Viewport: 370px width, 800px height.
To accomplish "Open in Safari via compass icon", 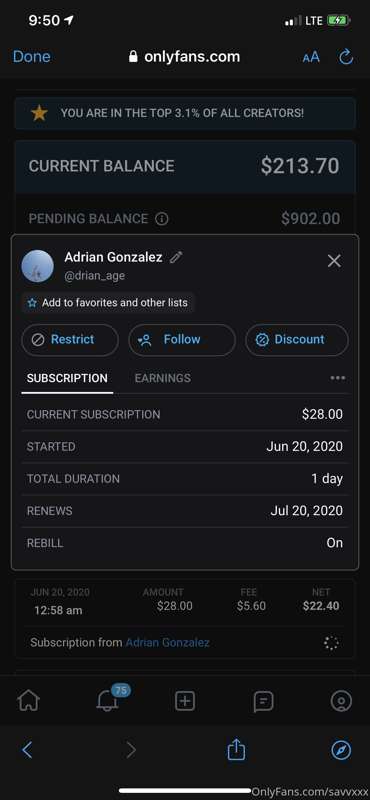I will click(x=341, y=750).
